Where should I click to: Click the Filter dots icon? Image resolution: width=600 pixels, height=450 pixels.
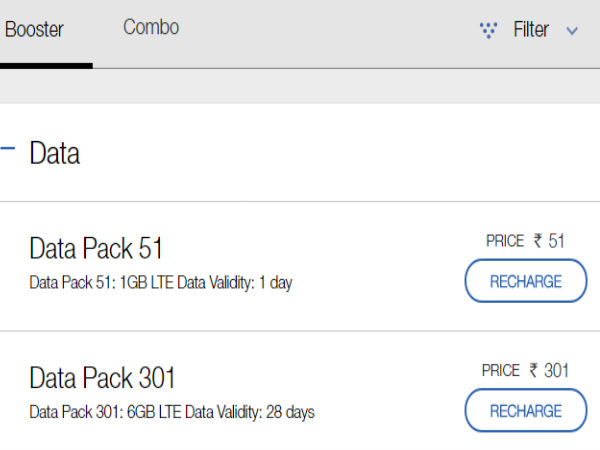pos(488,30)
